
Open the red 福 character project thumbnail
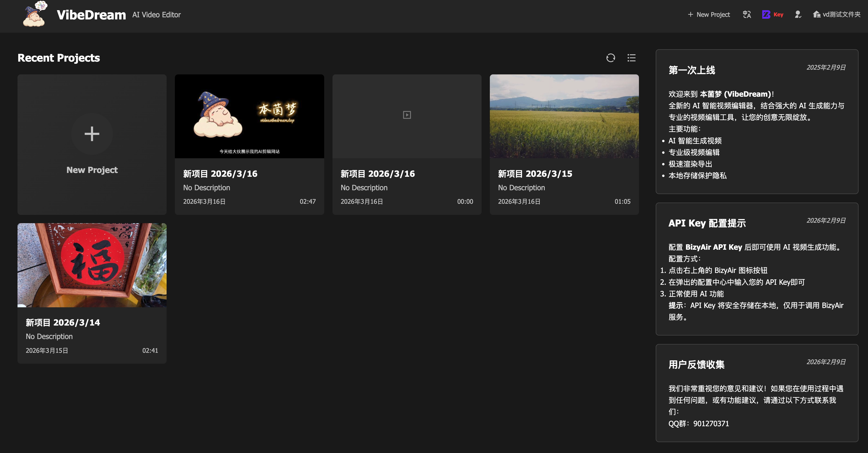pyautogui.click(x=92, y=265)
